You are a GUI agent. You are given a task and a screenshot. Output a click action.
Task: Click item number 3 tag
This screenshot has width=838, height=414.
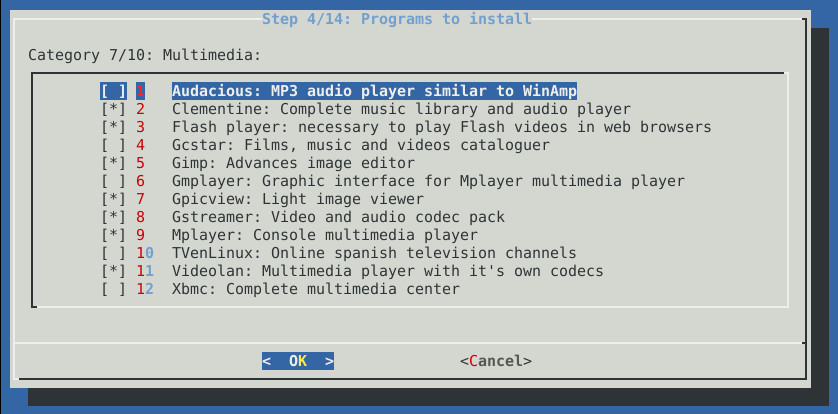tap(140, 127)
